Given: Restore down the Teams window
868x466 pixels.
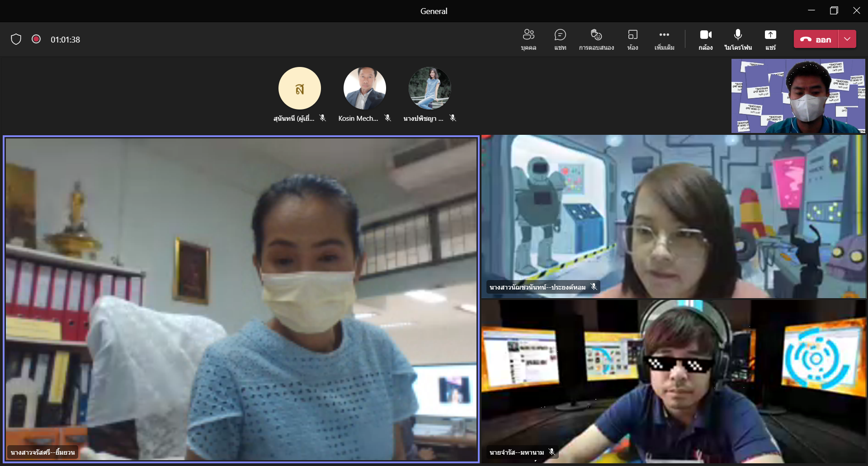Looking at the screenshot, I should [x=834, y=11].
